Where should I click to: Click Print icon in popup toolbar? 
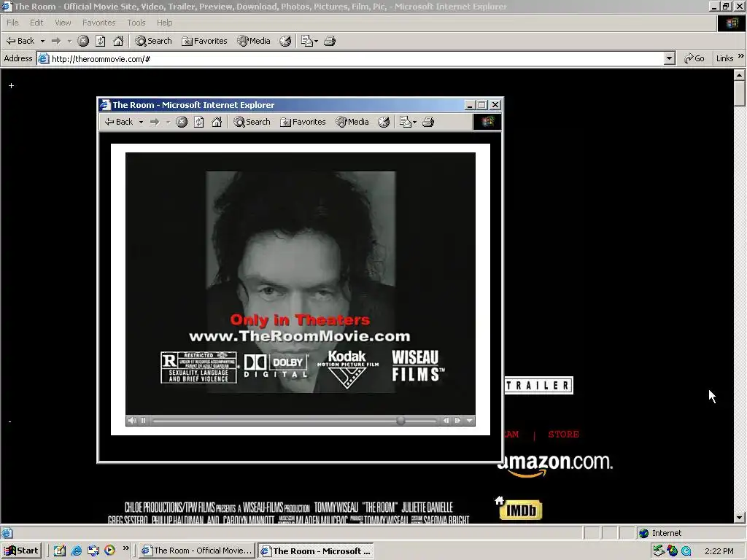pyautogui.click(x=428, y=122)
